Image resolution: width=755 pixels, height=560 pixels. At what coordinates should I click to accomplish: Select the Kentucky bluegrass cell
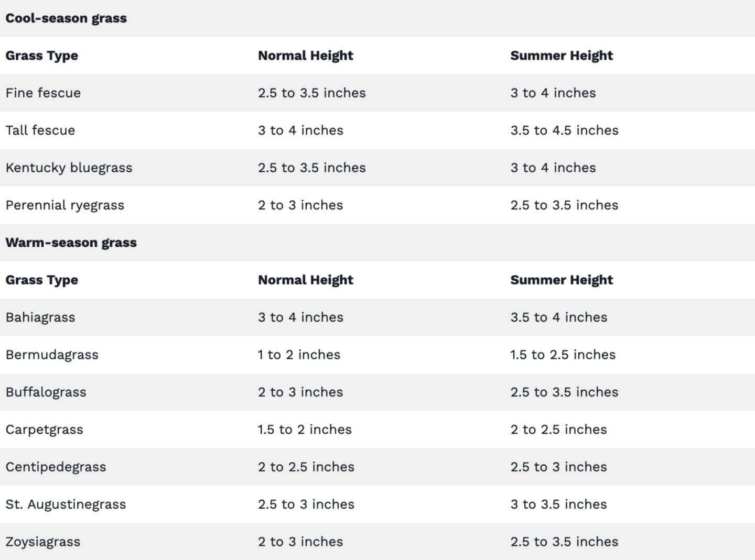coord(69,168)
